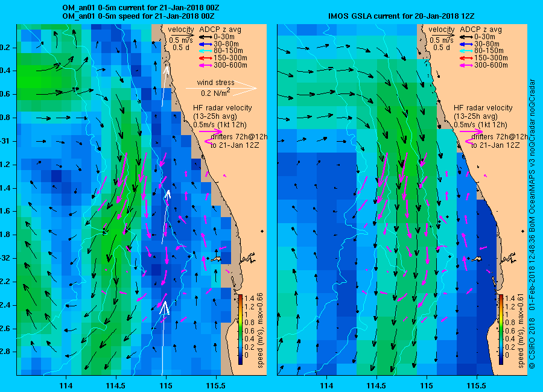Click the 'OM_an01 0-5m speed' title line

139,16
